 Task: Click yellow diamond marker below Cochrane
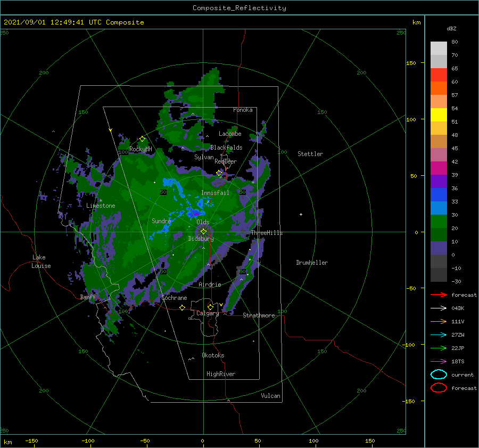pos(182,307)
